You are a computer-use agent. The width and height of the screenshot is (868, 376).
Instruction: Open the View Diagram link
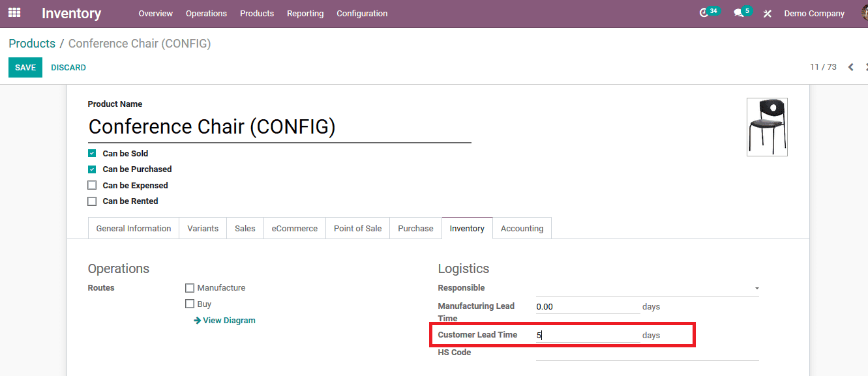coord(229,321)
